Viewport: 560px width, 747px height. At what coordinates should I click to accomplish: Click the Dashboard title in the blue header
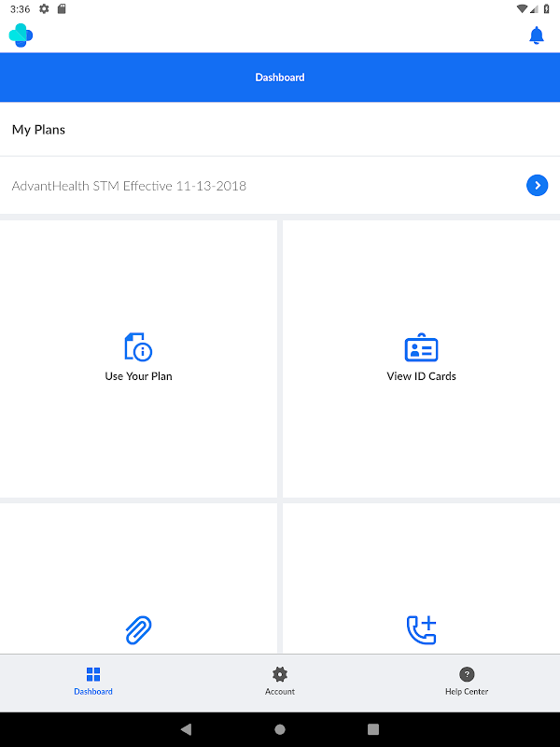click(280, 78)
